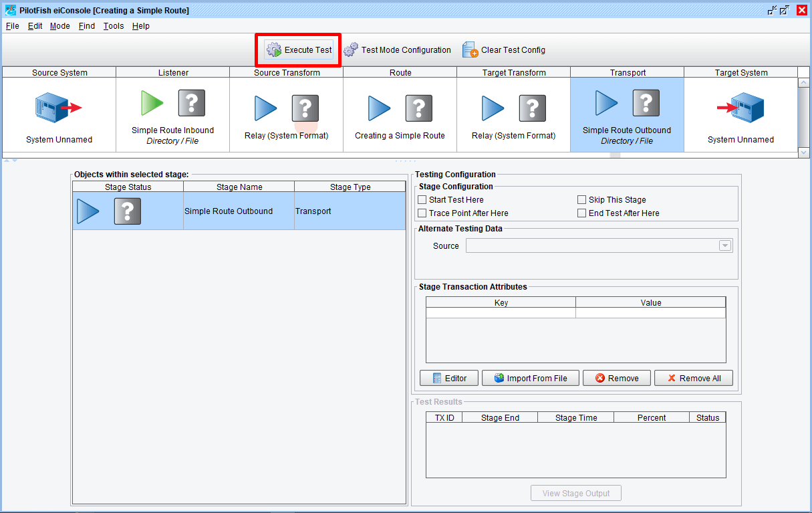This screenshot has height=513, width=812.
Task: Enable the Start Test Here checkbox
Action: [x=422, y=200]
